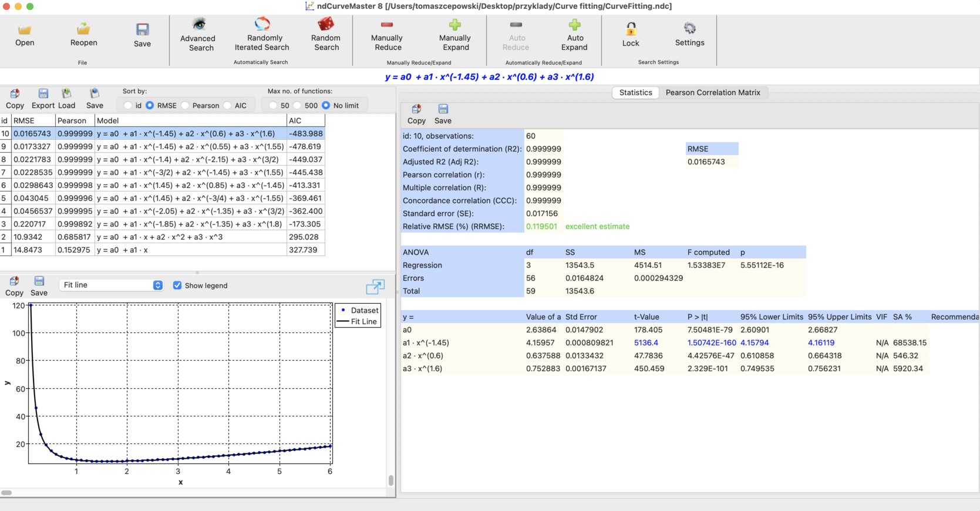980x511 pixels.
Task: Click the standalone RMSE value 0.0165743
Action: click(x=706, y=162)
